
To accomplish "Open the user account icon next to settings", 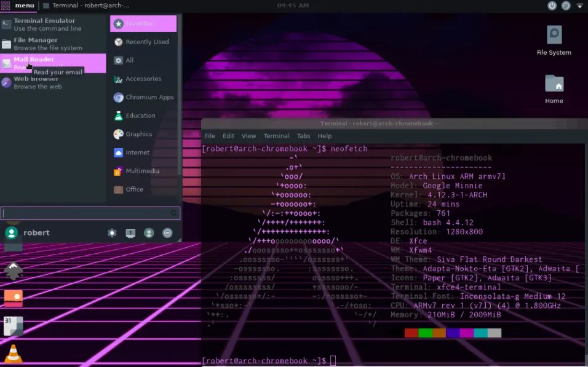I will 148,232.
